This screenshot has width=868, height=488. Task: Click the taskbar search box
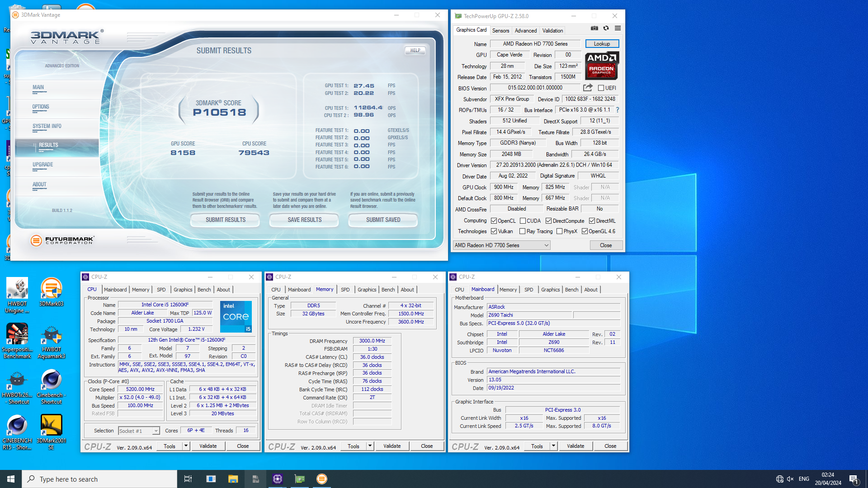pyautogui.click(x=99, y=479)
